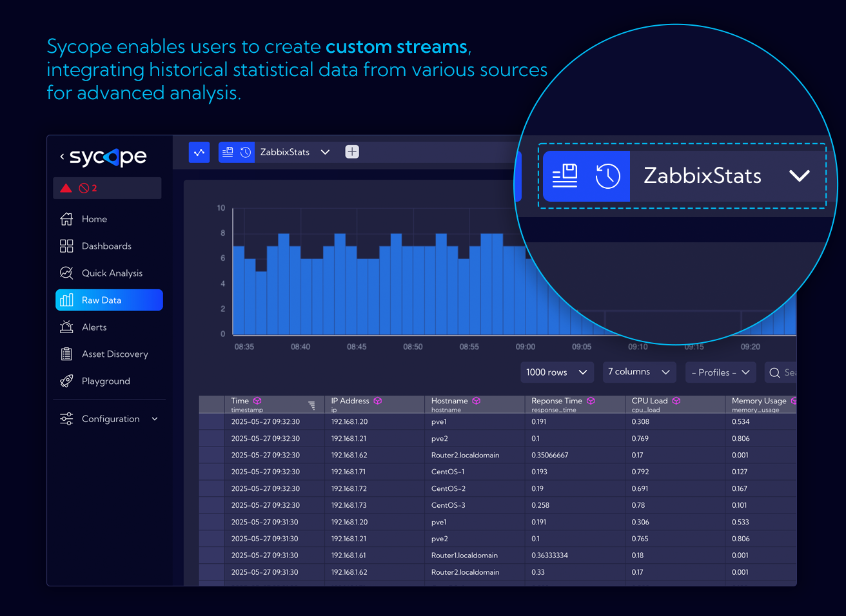Screen dimensions: 846x616
Task: Click the Configuration sliders icon
Action: [66, 419]
